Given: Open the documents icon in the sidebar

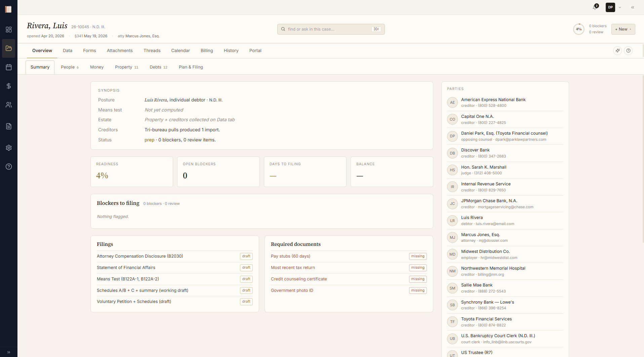Looking at the screenshot, I should click(9, 126).
